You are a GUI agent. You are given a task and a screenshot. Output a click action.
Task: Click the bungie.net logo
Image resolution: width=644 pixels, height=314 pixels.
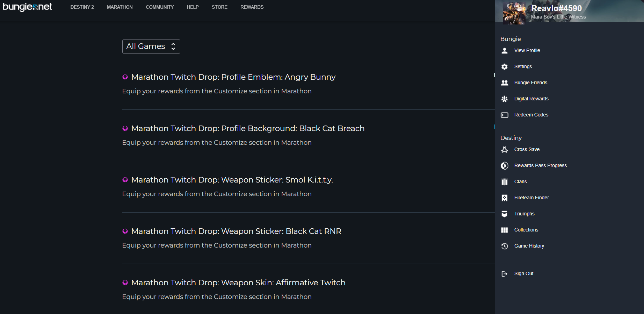(x=28, y=7)
